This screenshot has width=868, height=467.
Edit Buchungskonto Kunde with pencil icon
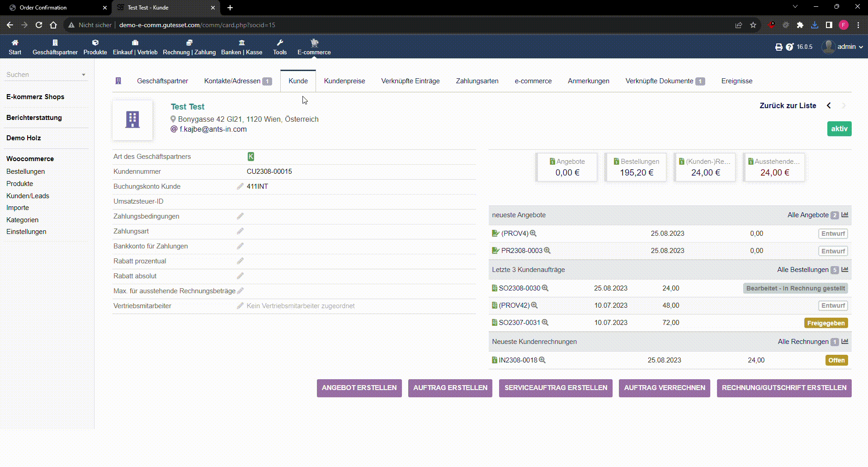click(240, 186)
